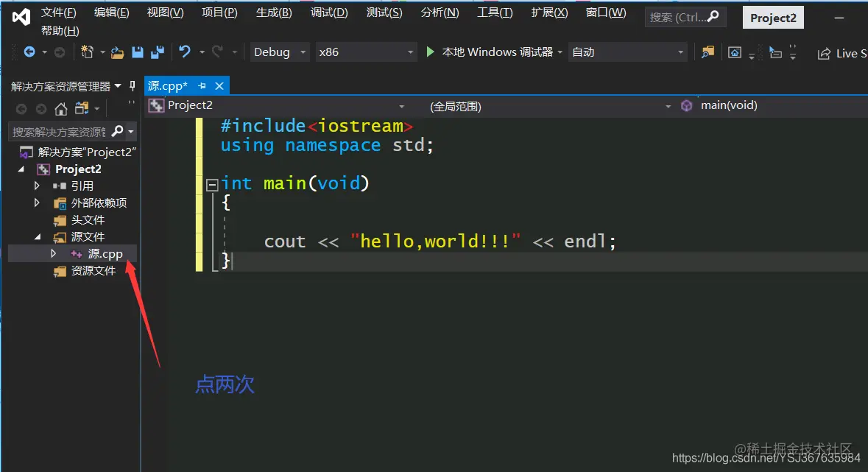The height and width of the screenshot is (472, 868).
Task: Open the debugger target dropdown arrow
Action: 560,52
